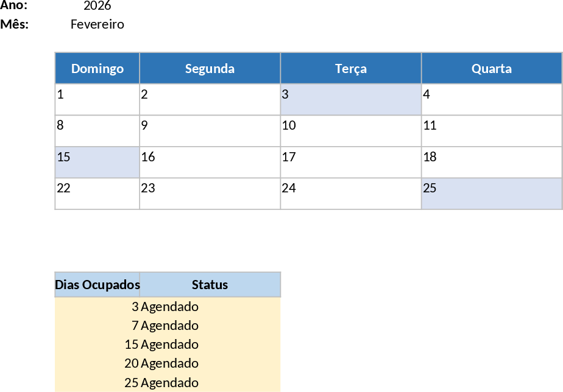Select the Ano label cell
The height and width of the screenshot is (392, 563).
coord(15,6)
